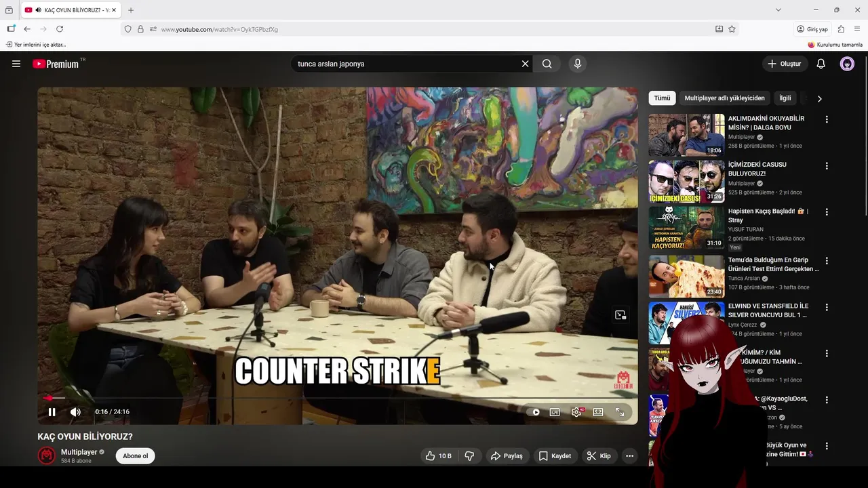Open the notifications bell

[x=821, y=64]
